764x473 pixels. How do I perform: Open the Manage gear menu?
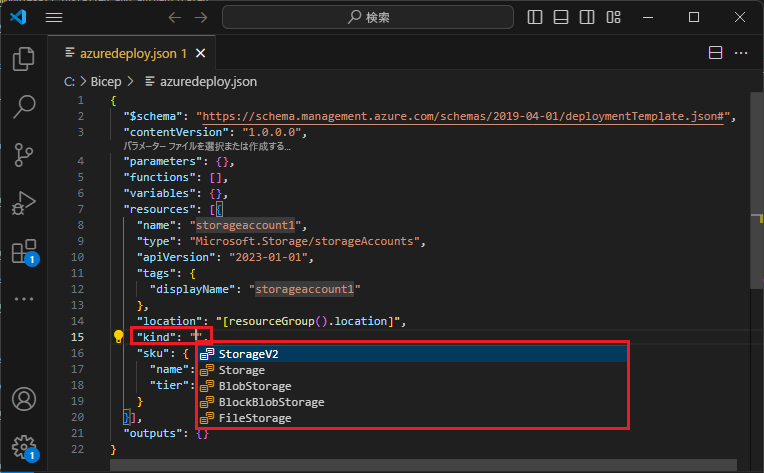(x=24, y=448)
